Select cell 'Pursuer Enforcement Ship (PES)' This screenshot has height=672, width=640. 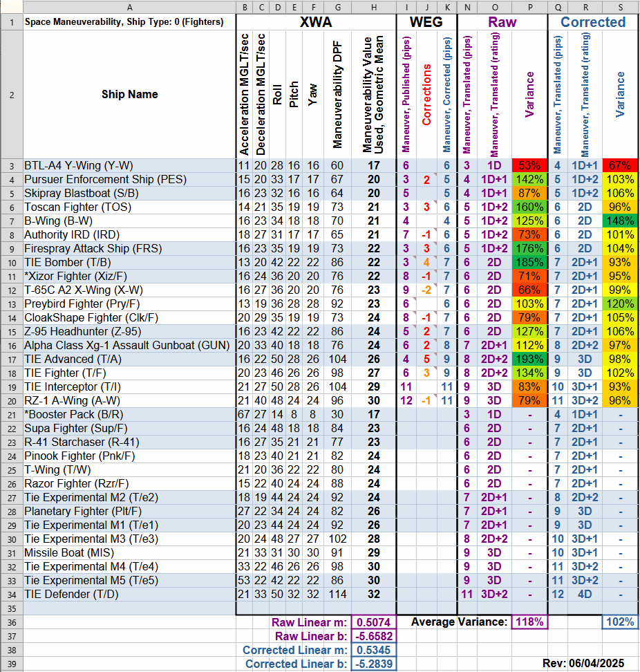(129, 179)
